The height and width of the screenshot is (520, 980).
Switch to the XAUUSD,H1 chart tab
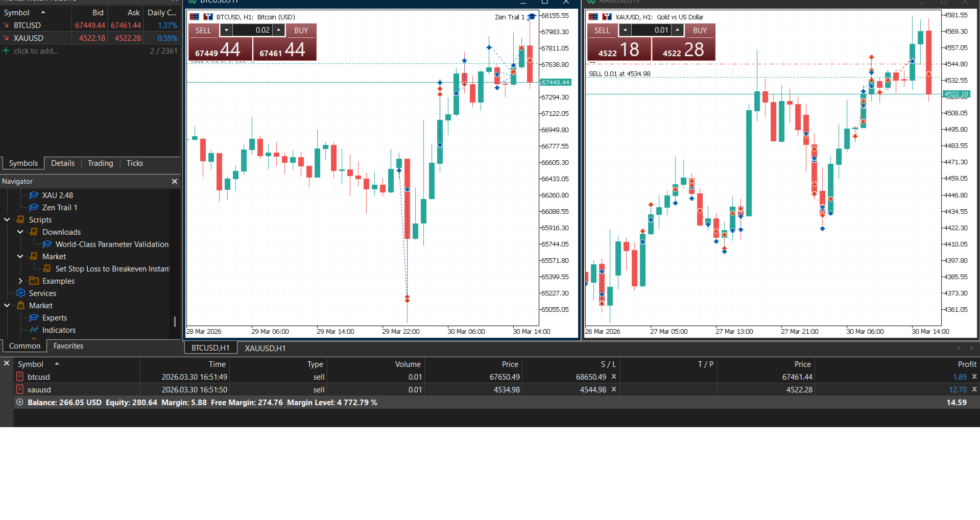[265, 348]
